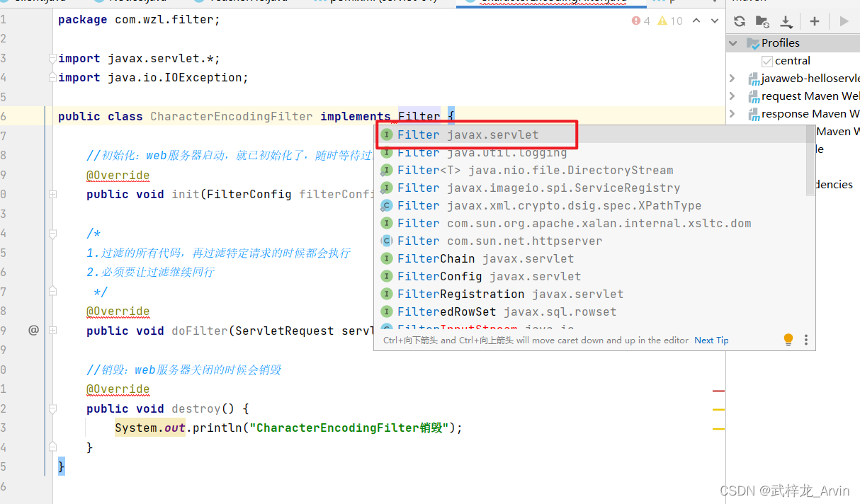
Task: Click the central profile label
Action: click(793, 61)
